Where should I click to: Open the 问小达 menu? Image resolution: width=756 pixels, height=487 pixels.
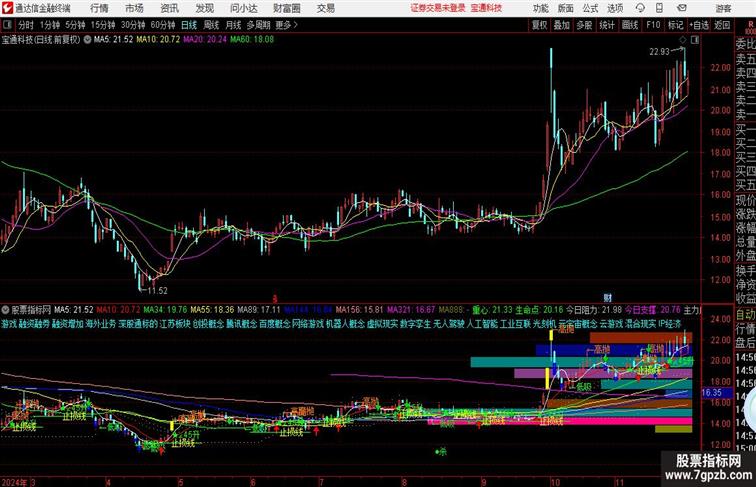[x=244, y=8]
